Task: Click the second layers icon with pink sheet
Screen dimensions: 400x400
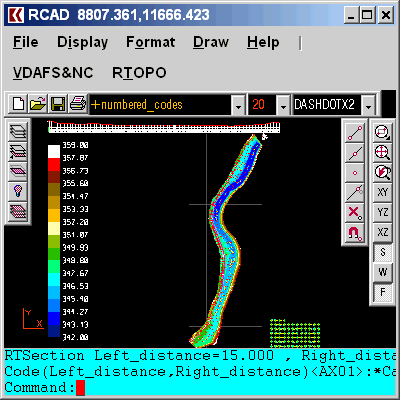Action: tap(18, 152)
